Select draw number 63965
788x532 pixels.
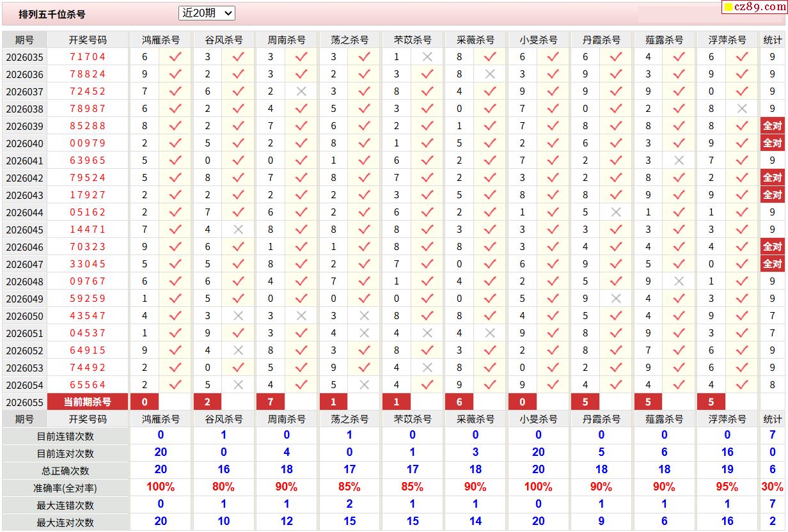point(88,160)
